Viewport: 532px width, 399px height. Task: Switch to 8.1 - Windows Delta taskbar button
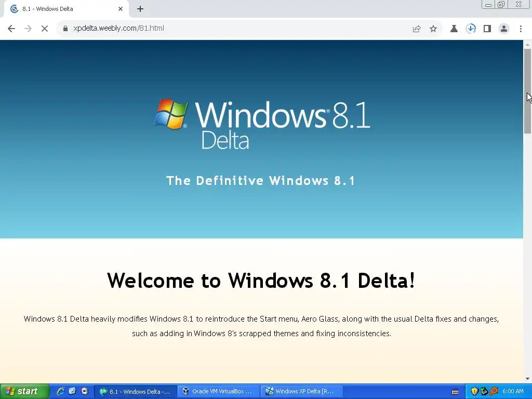(136, 392)
